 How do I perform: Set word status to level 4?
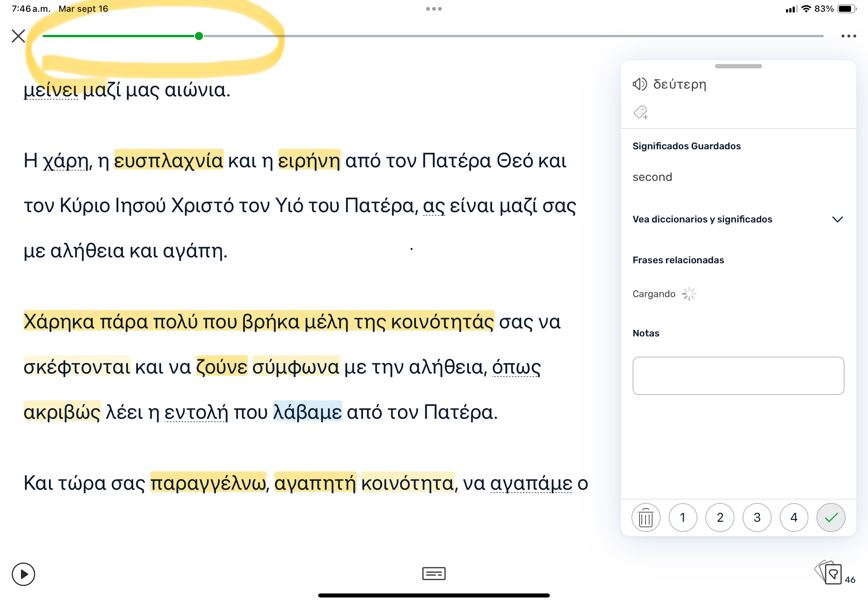tap(794, 518)
